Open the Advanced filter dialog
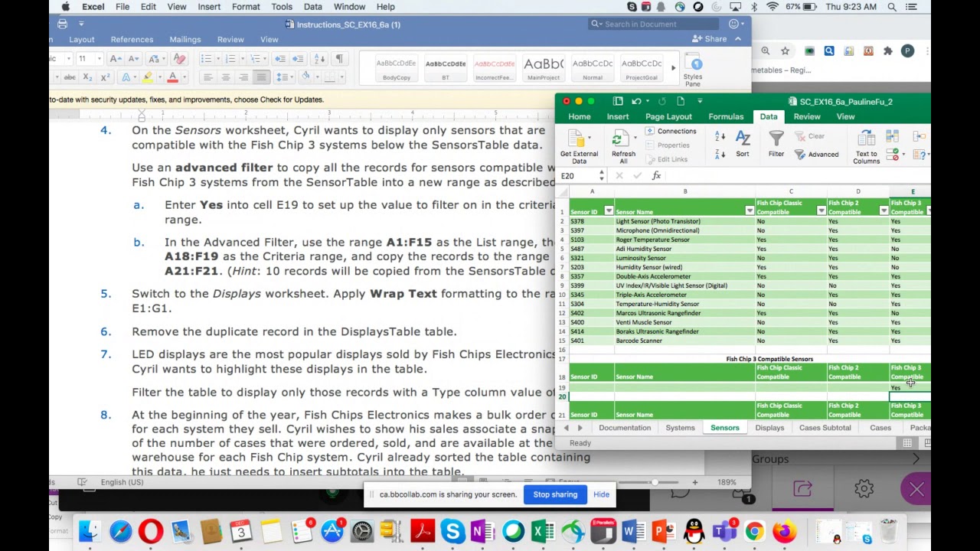This screenshot has height=551, width=980. [817, 154]
